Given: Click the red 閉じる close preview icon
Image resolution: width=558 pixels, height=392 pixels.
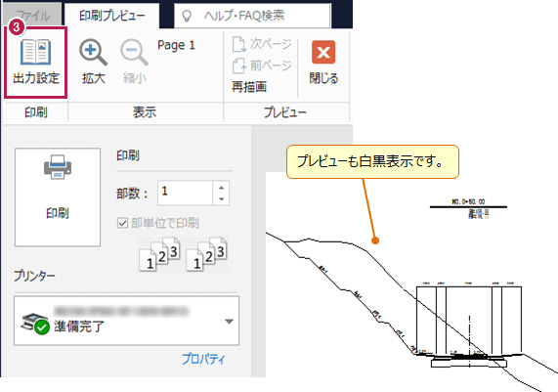Looking at the screenshot, I should [x=323, y=52].
